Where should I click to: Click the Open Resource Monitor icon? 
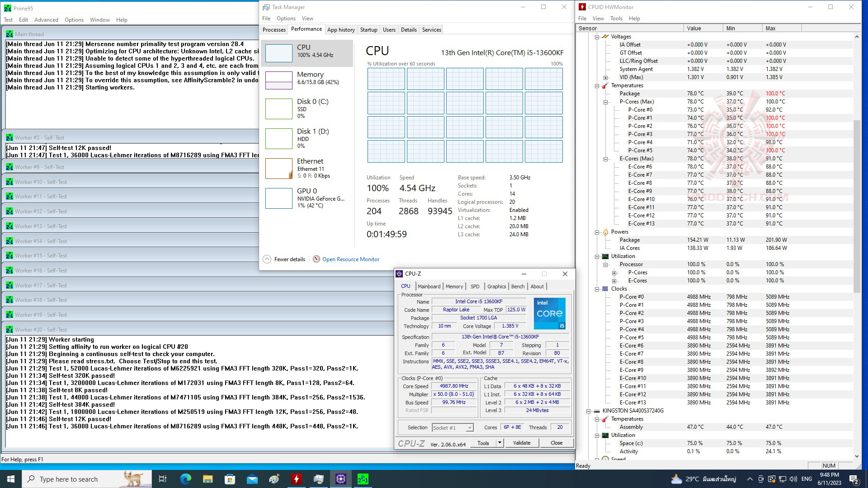pos(316,259)
